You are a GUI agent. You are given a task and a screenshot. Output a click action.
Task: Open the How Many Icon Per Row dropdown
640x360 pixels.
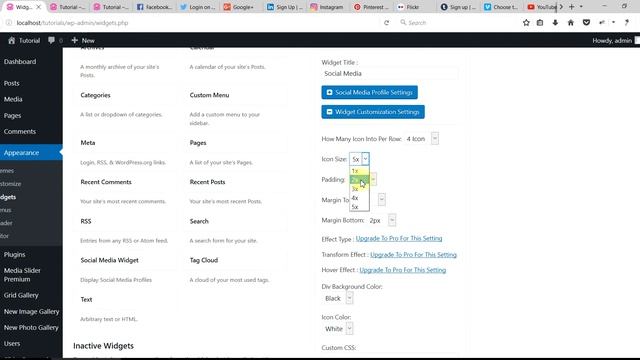(421, 139)
